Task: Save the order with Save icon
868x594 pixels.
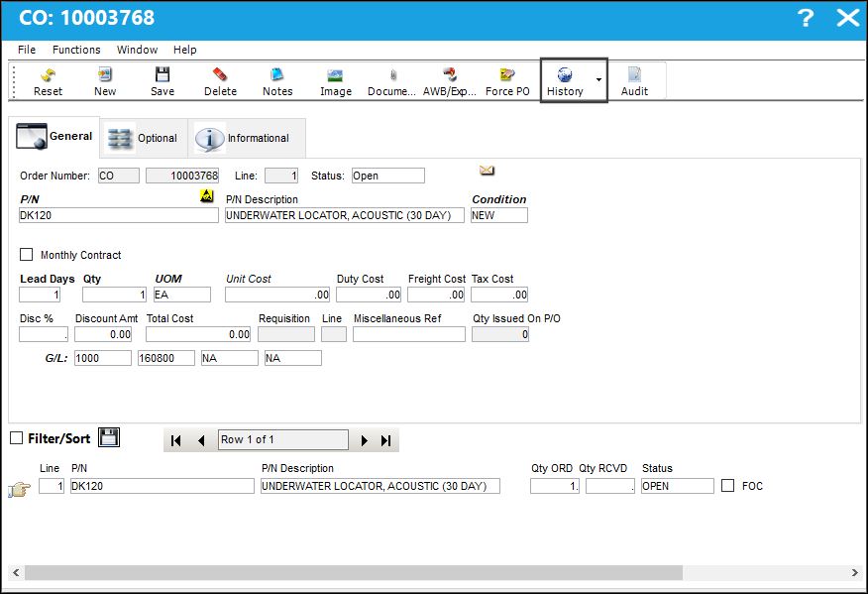Action: 163,81
